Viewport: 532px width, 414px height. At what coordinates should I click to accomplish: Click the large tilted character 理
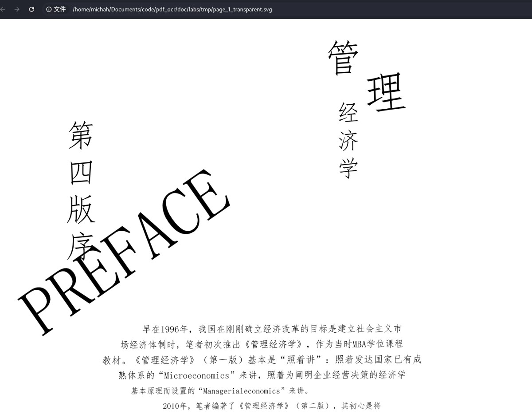pos(386,93)
